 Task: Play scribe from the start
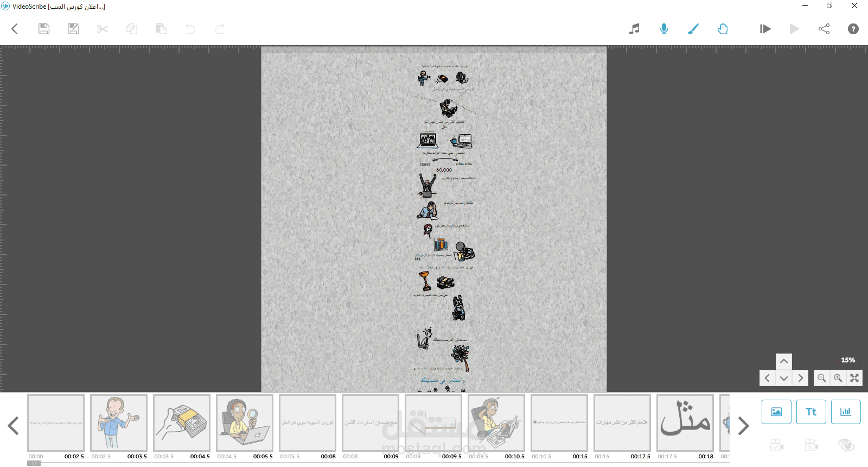tap(765, 29)
